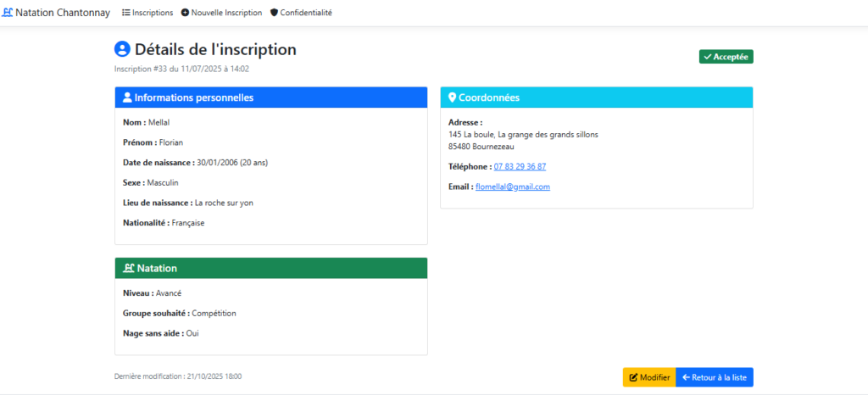Click the left arrow icon on Retour à la liste

point(686,378)
